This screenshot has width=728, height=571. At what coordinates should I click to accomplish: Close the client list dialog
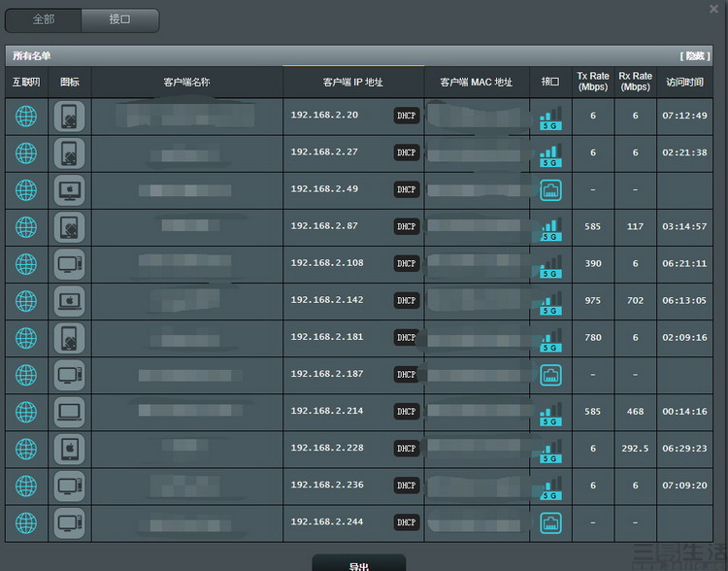714,9
